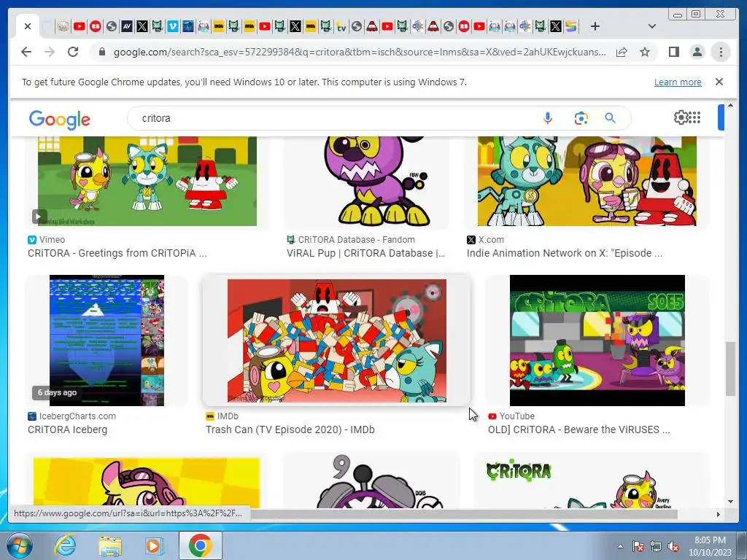Click the muted volume tray icon
Image resolution: width=747 pixels, height=560 pixels.
673,546
